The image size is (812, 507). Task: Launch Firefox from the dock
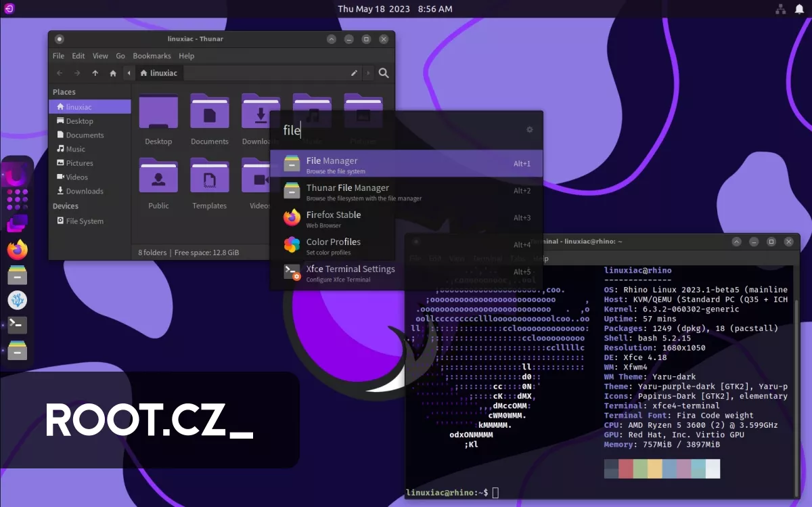(x=17, y=250)
